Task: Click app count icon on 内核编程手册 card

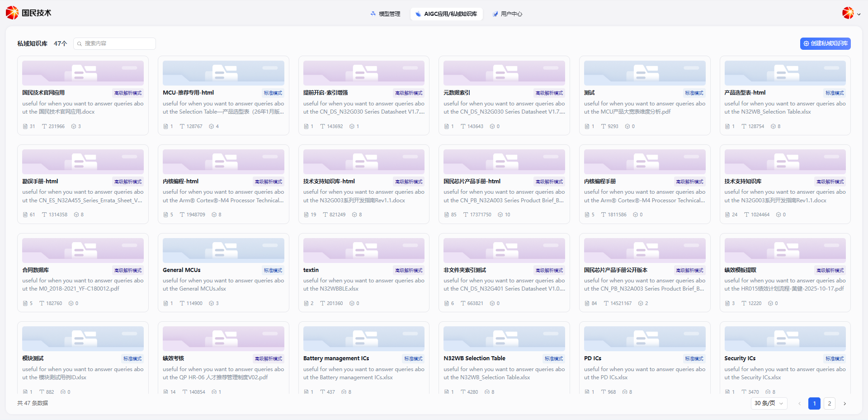Action: tap(635, 215)
